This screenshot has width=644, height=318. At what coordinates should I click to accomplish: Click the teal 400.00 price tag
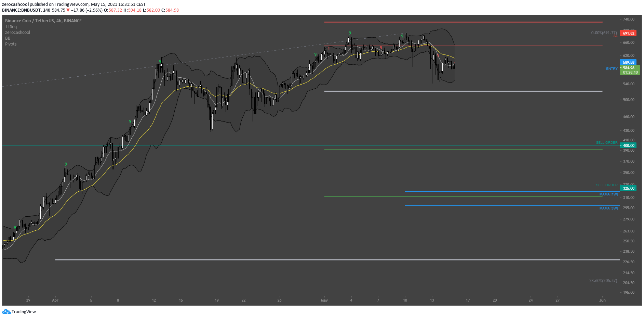(x=628, y=145)
